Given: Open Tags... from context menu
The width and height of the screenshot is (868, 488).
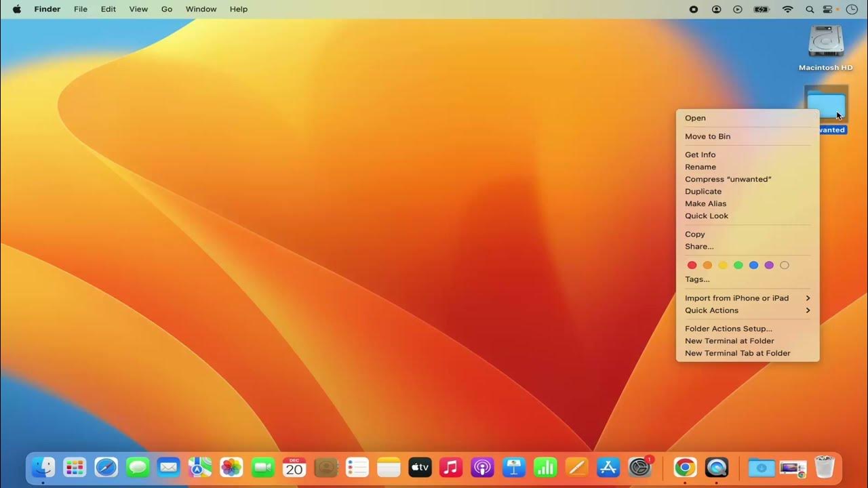Looking at the screenshot, I should point(747,279).
